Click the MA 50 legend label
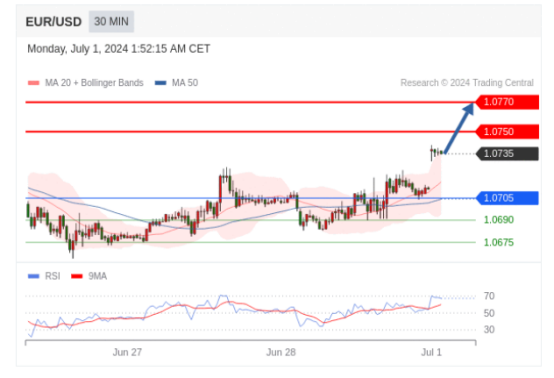The image size is (554, 378). [x=185, y=83]
